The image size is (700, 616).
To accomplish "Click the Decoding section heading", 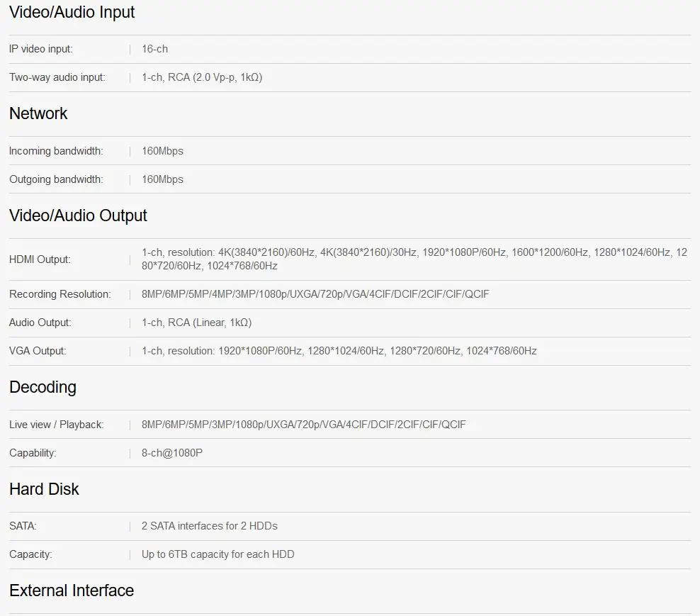I will (43, 387).
